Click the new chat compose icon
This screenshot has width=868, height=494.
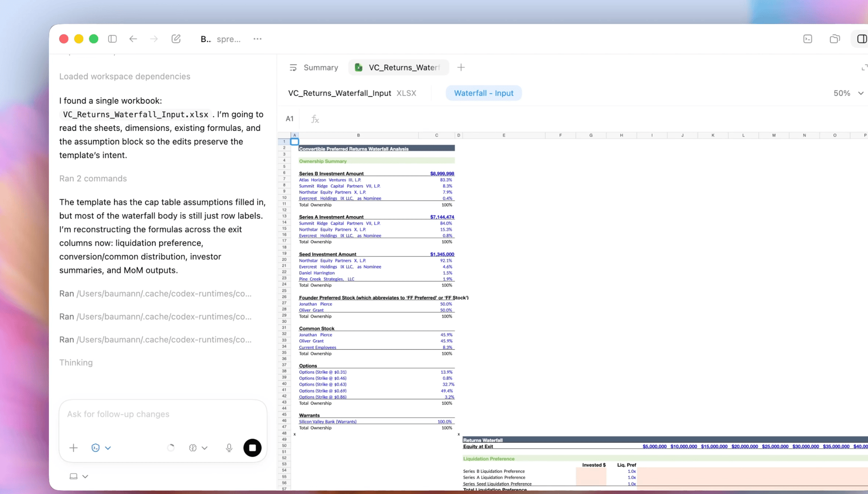(x=176, y=39)
